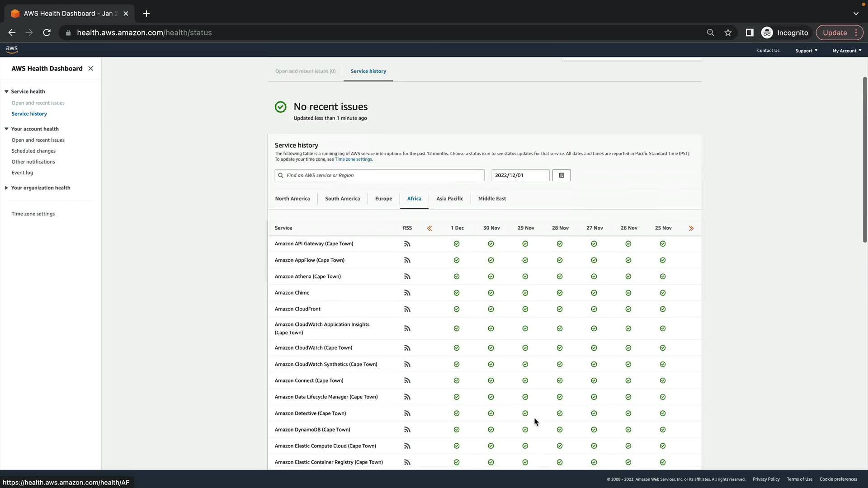
Task: Select the Open and recent issues tab
Action: point(305,71)
